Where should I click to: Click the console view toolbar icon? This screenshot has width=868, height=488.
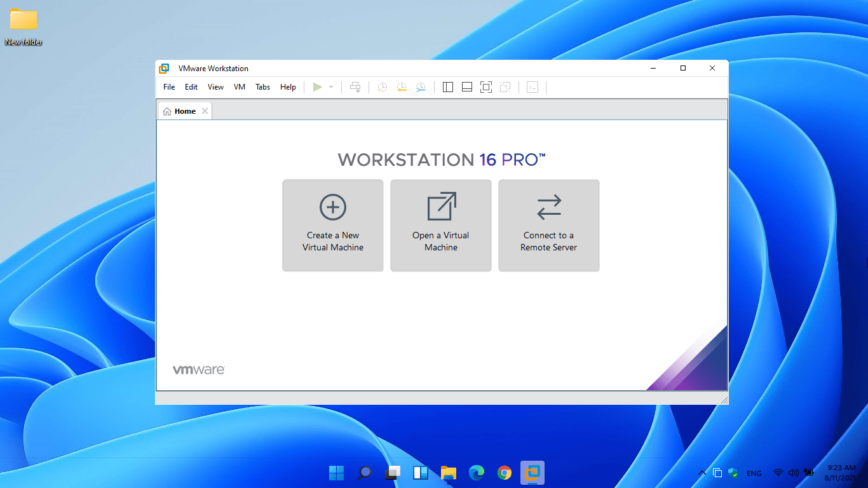click(x=532, y=87)
